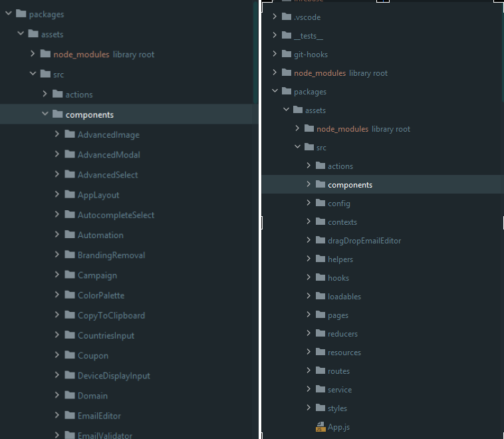Expand the AdvancedModal folder chevron
The height and width of the screenshot is (439, 504).
(57, 154)
